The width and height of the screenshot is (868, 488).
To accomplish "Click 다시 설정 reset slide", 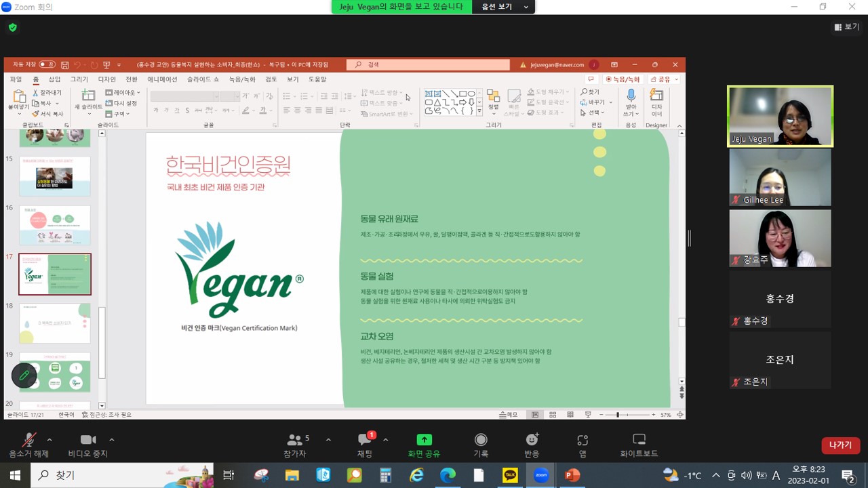I will 121,103.
